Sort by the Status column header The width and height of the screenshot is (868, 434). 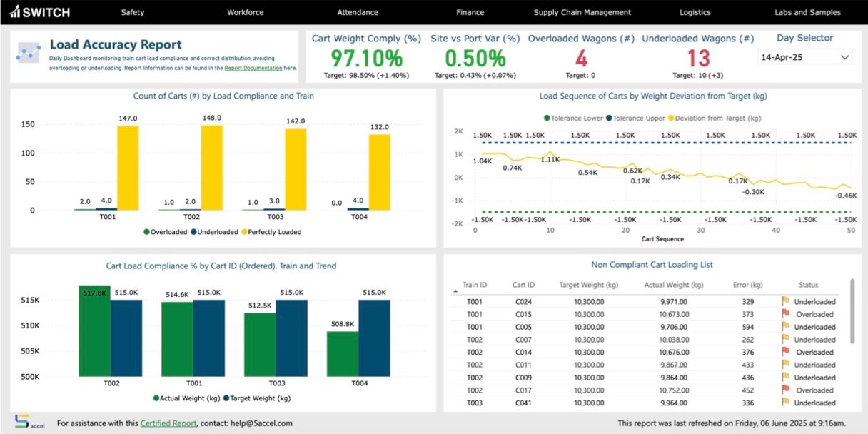click(x=809, y=284)
